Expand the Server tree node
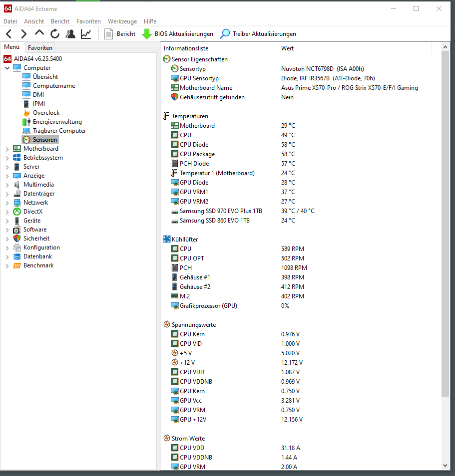 (x=7, y=167)
